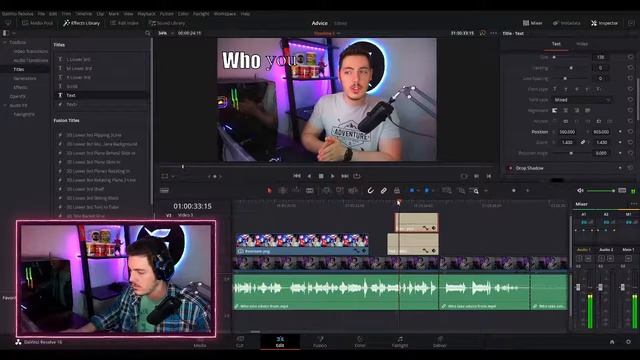This screenshot has height=360, width=640.
Task: Toggle the Linked Selection chain icon
Action: 384,191
